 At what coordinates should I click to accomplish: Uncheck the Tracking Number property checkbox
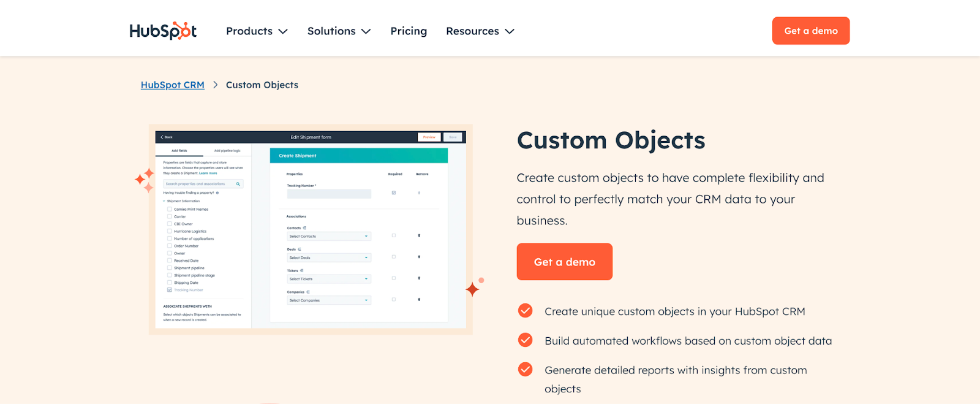170,290
